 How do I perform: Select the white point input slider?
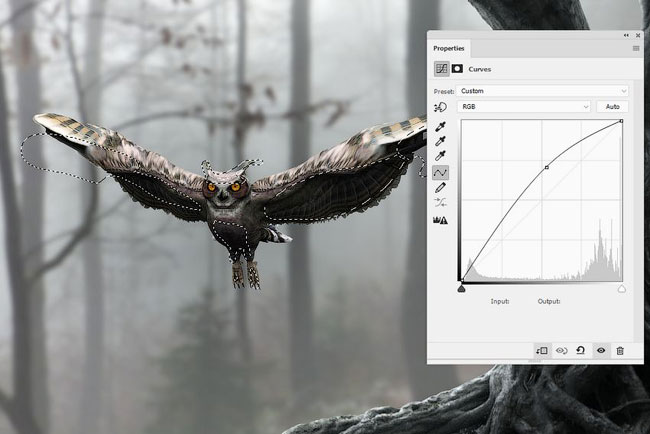[x=622, y=289]
